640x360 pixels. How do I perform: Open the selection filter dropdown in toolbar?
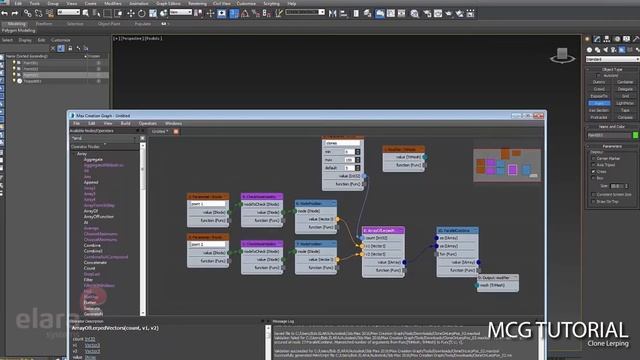(x=69, y=12)
